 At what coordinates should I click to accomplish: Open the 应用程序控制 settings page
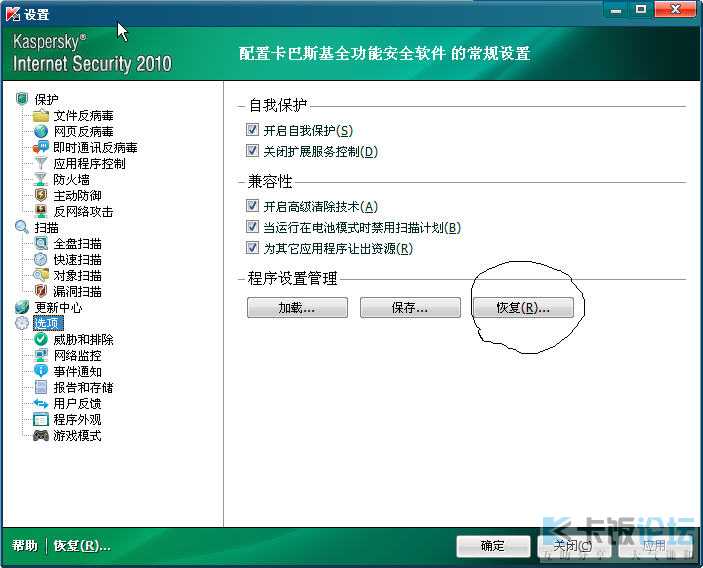coord(89,164)
